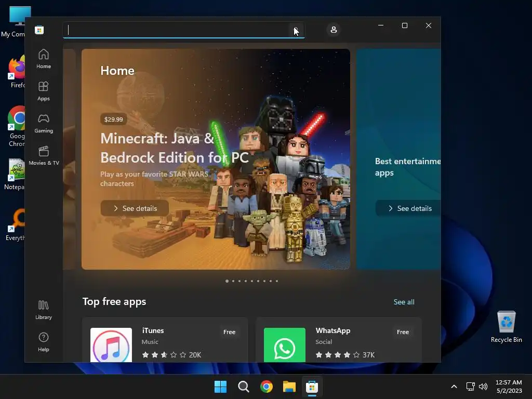Maximize the Microsoft Store window
This screenshot has height=399, width=532.
[404, 25]
